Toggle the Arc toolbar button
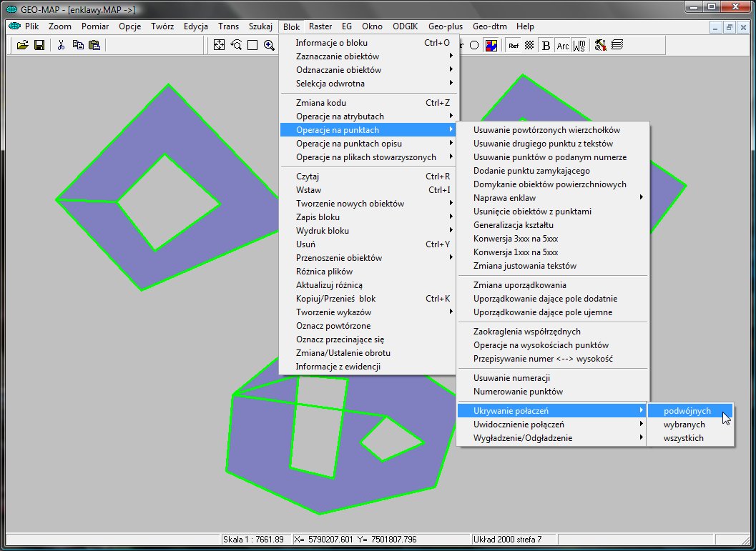This screenshot has width=756, height=551. pyautogui.click(x=562, y=45)
